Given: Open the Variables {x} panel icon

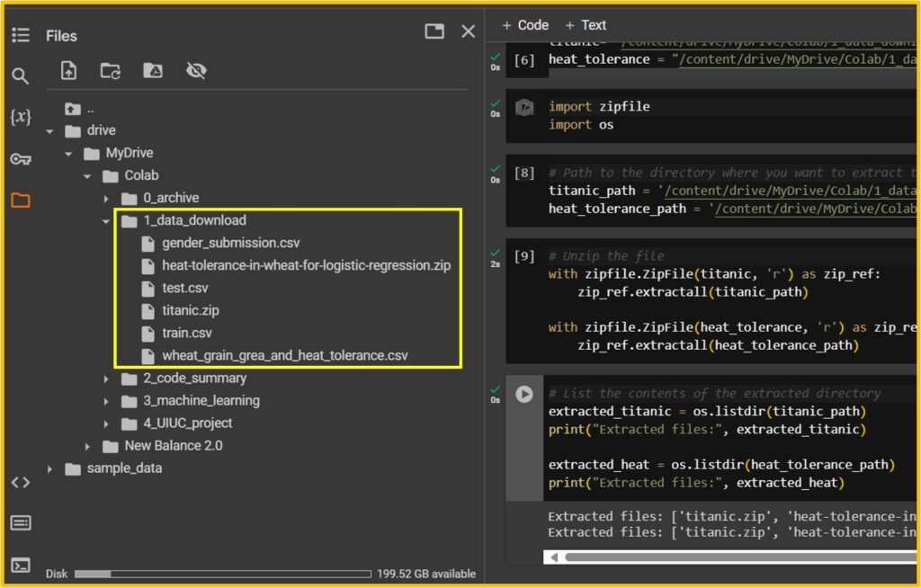Looking at the screenshot, I should (x=20, y=117).
